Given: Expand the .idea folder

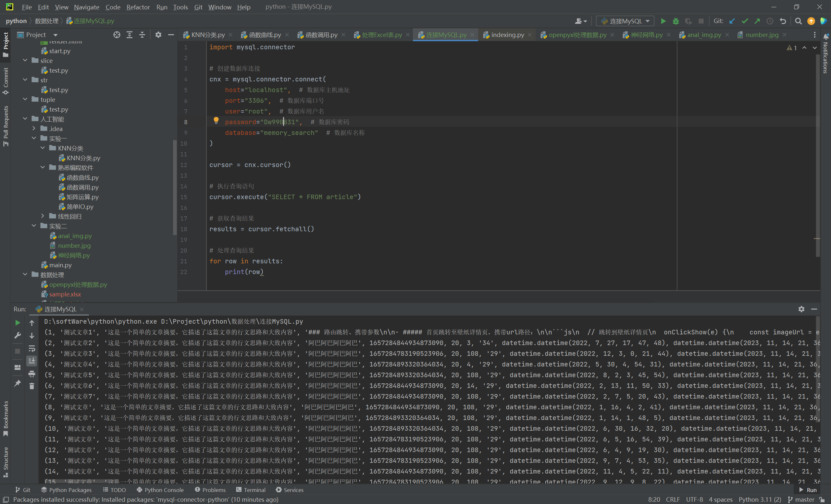Looking at the screenshot, I should coord(34,128).
